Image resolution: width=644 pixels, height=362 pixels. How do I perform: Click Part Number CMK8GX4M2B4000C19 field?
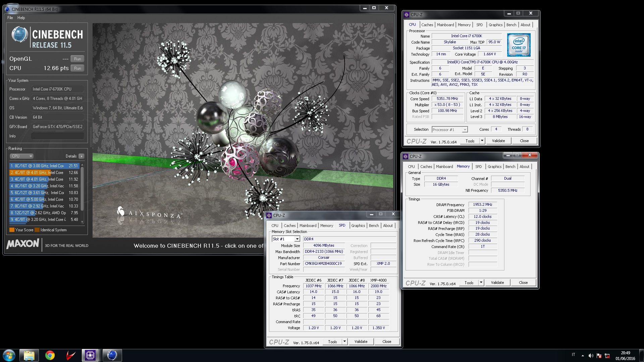tap(324, 264)
